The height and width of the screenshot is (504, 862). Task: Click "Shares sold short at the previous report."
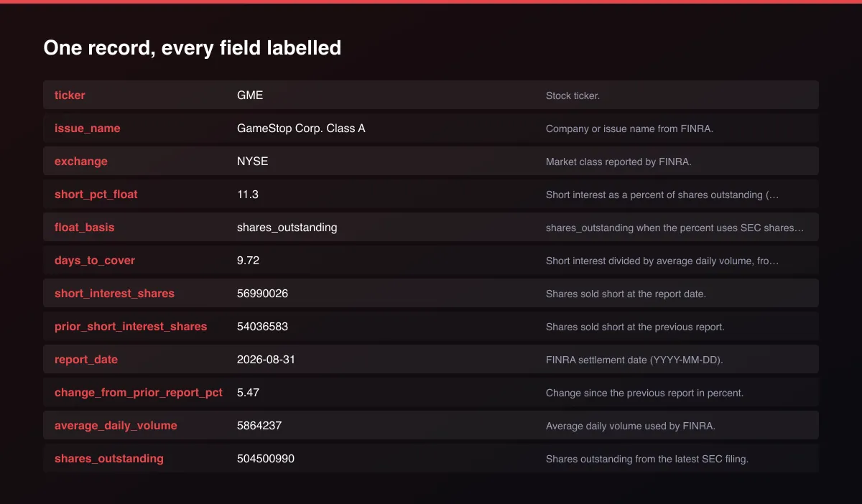pyautogui.click(x=635, y=327)
